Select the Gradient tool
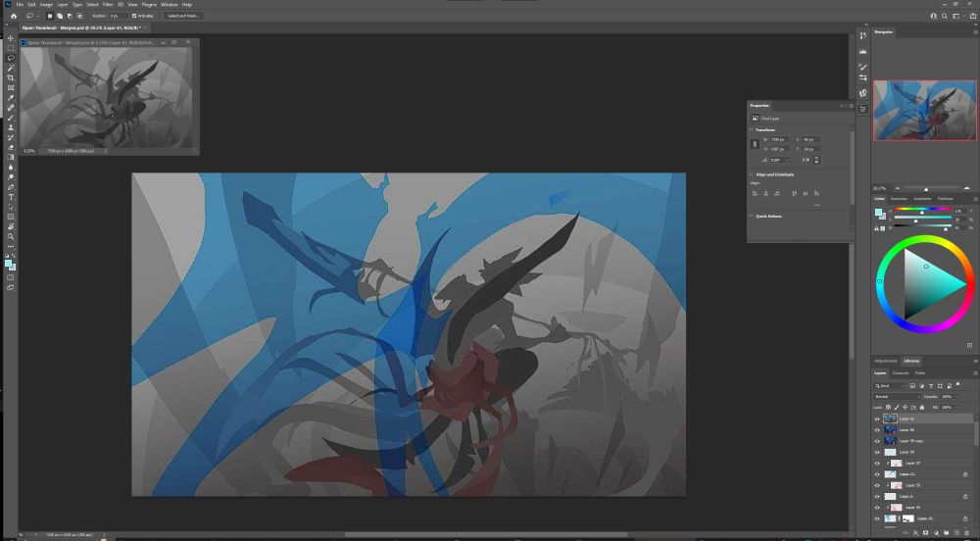The width and height of the screenshot is (980, 541). pyautogui.click(x=11, y=158)
